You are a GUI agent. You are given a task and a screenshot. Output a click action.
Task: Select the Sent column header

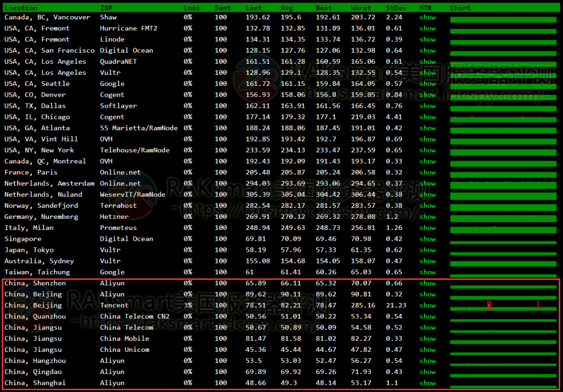pyautogui.click(x=223, y=8)
